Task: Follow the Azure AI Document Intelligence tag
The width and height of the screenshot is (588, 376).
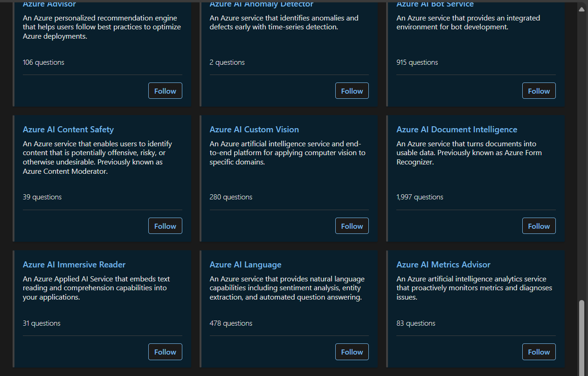Action: point(539,226)
